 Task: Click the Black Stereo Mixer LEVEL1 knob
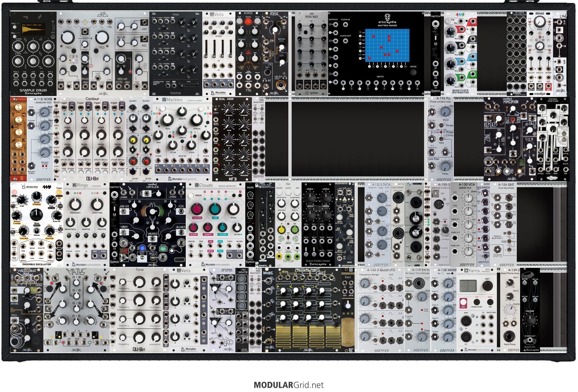click(x=310, y=198)
